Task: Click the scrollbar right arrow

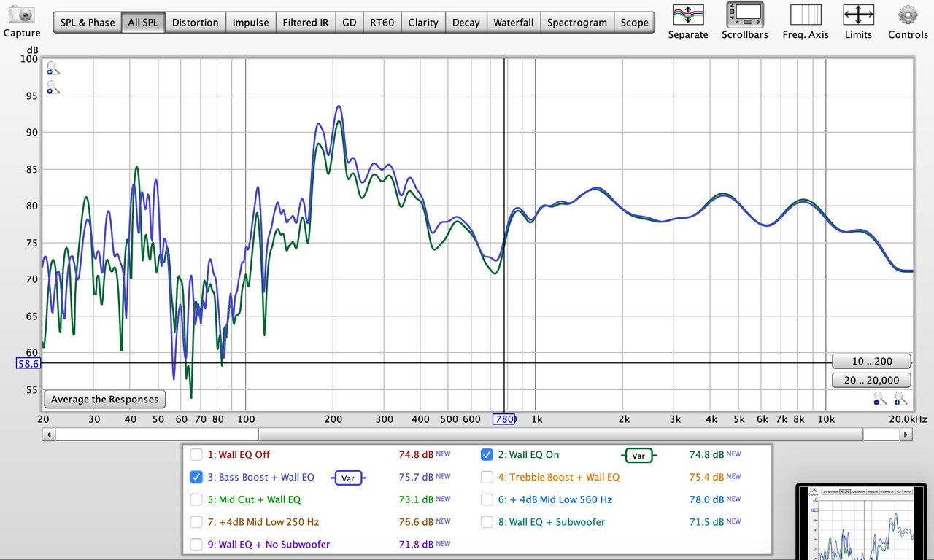Action: [906, 435]
